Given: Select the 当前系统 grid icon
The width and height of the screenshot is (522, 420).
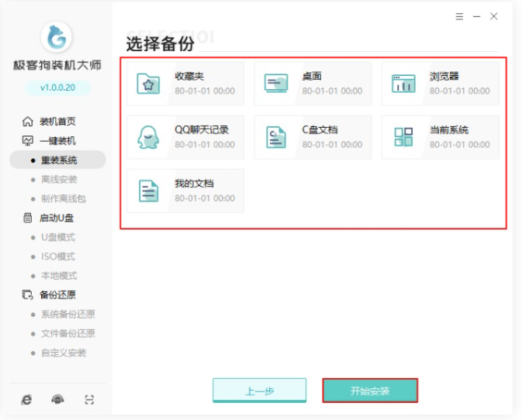Looking at the screenshot, I should 403,137.
